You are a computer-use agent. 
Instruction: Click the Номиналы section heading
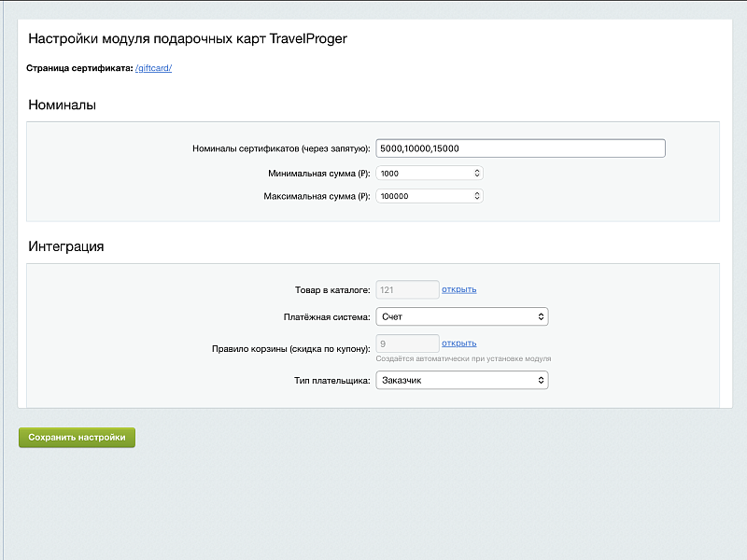click(x=62, y=105)
